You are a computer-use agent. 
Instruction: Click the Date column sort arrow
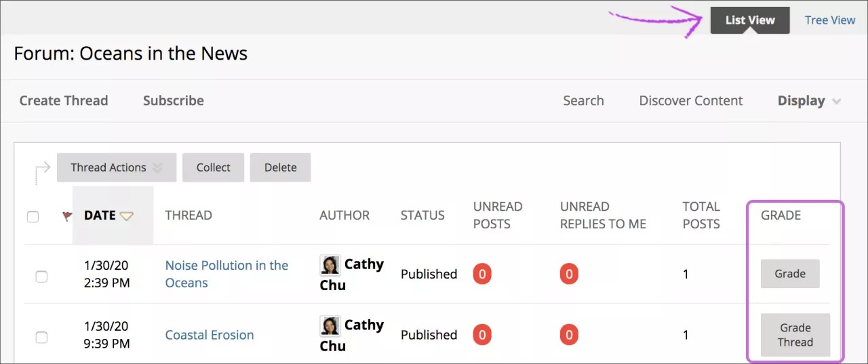click(x=127, y=216)
